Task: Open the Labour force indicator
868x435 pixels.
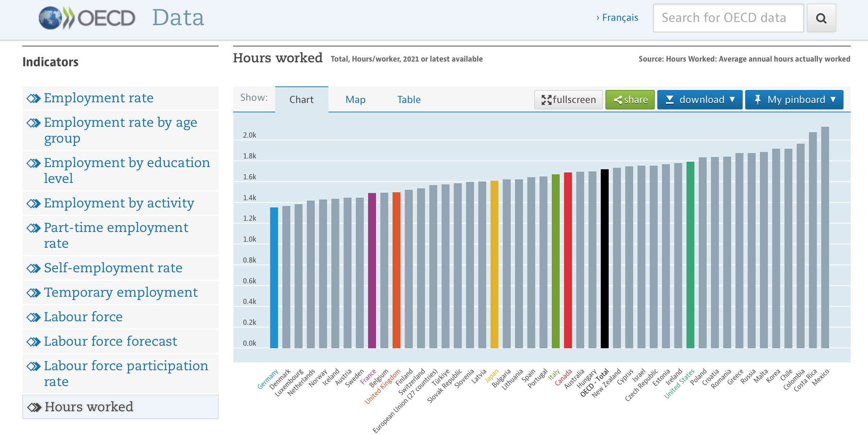Action: tap(120, 317)
